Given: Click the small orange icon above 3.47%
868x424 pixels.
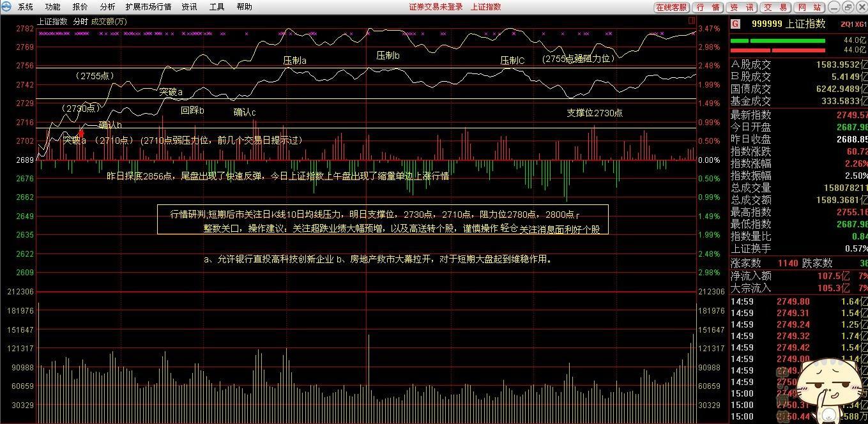Looking at the screenshot, I should 691,21.
